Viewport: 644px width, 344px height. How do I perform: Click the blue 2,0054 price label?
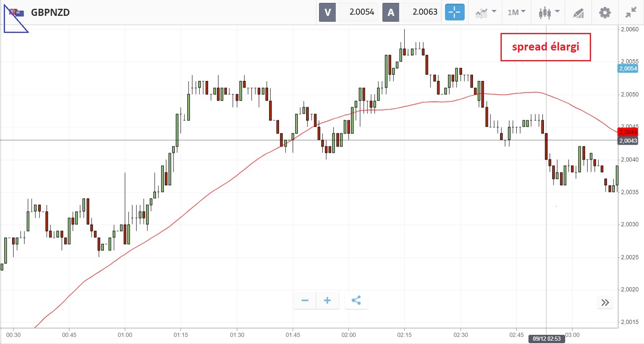(x=628, y=69)
